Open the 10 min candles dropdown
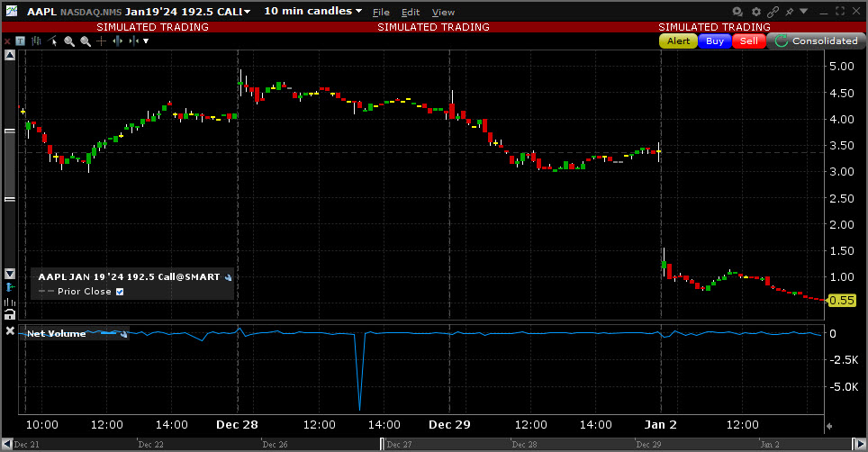 [312, 11]
